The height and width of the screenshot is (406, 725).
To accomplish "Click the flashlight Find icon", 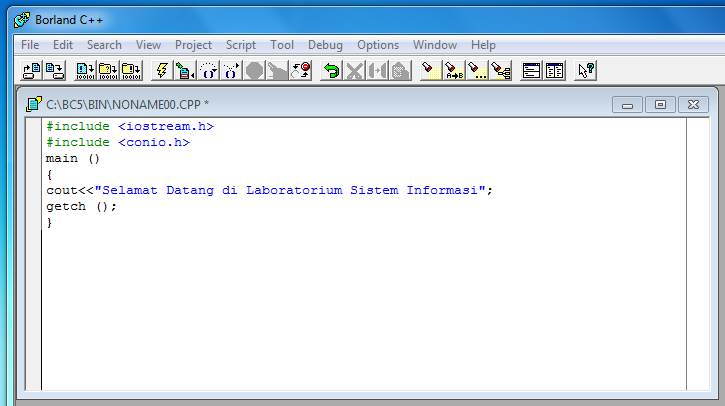I will coord(431,71).
